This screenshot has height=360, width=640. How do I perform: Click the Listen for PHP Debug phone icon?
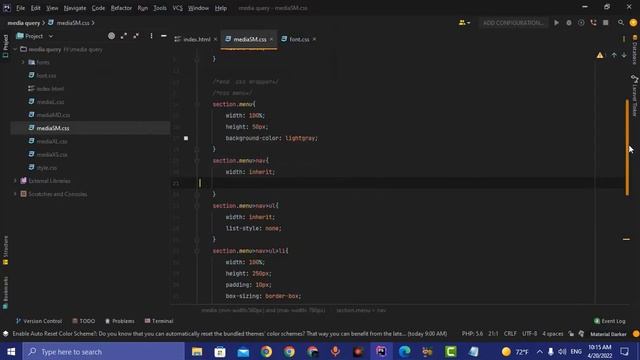click(x=593, y=23)
